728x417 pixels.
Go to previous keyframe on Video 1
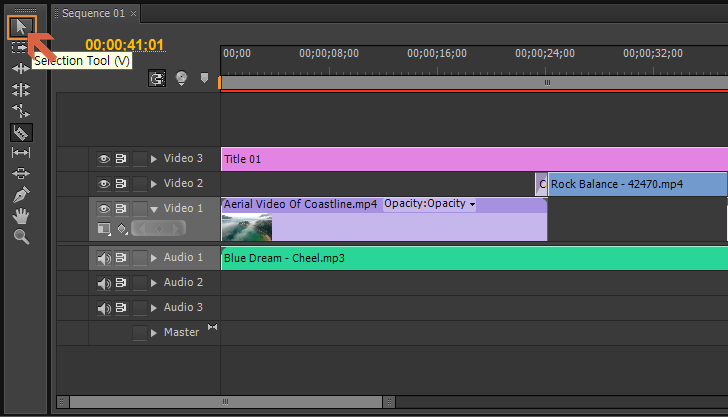pyautogui.click(x=142, y=228)
